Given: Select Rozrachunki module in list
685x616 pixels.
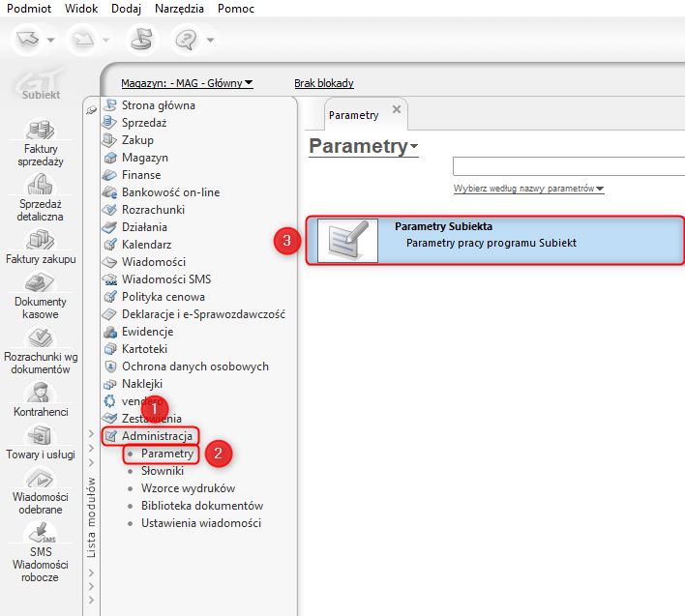Looking at the screenshot, I should pos(153,210).
